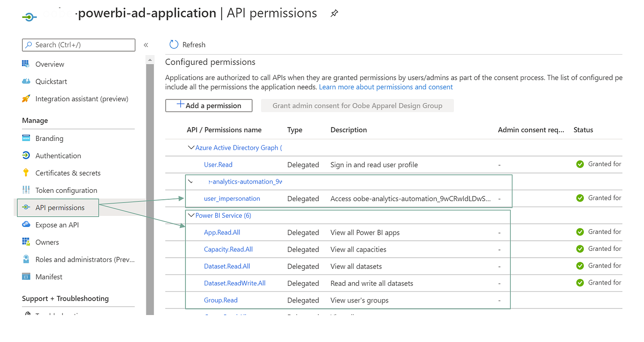The image size is (644, 342).
Task: Collapse the Power BI Service (6) section
Action: coord(191,215)
